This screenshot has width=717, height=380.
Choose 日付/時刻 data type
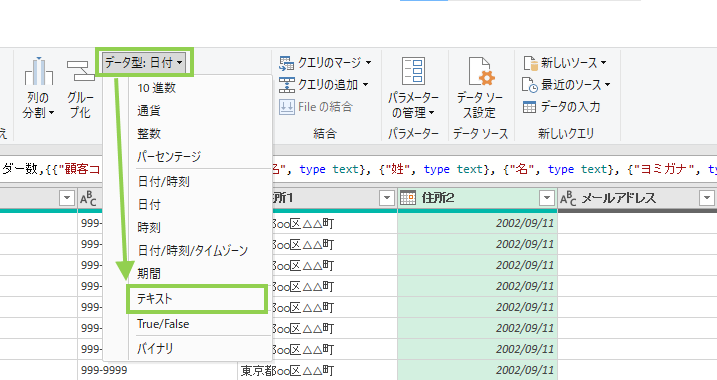point(163,182)
